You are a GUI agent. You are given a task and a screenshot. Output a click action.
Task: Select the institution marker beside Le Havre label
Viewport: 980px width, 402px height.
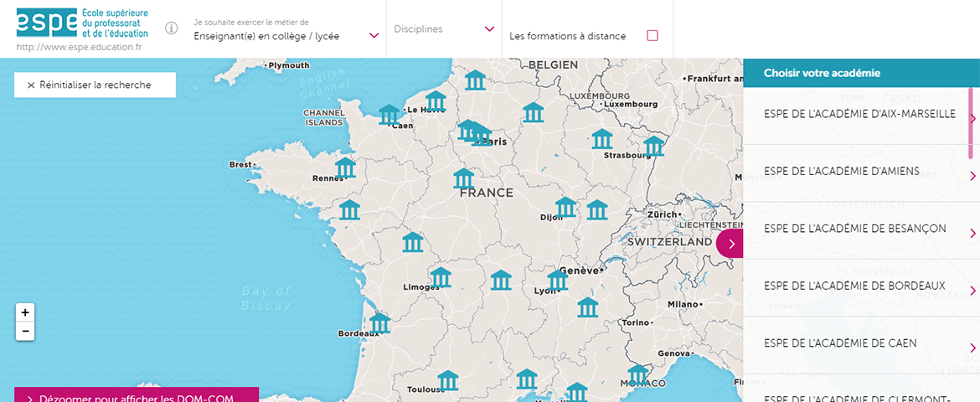[x=436, y=101]
